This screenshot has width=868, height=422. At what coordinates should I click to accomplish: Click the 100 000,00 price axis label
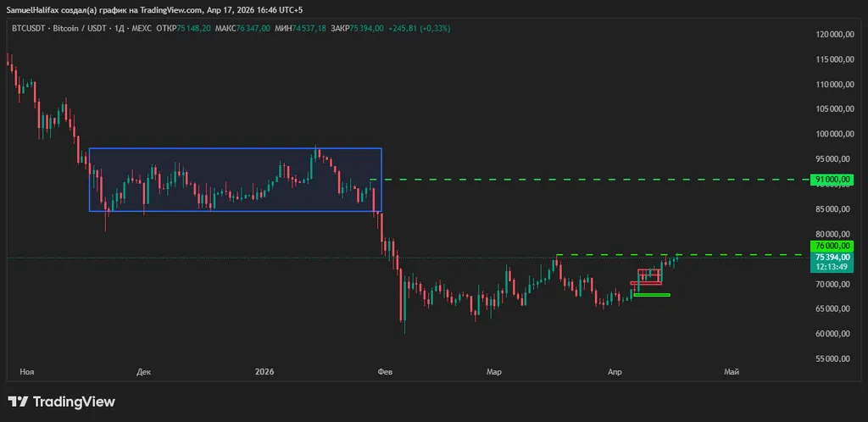coord(832,134)
